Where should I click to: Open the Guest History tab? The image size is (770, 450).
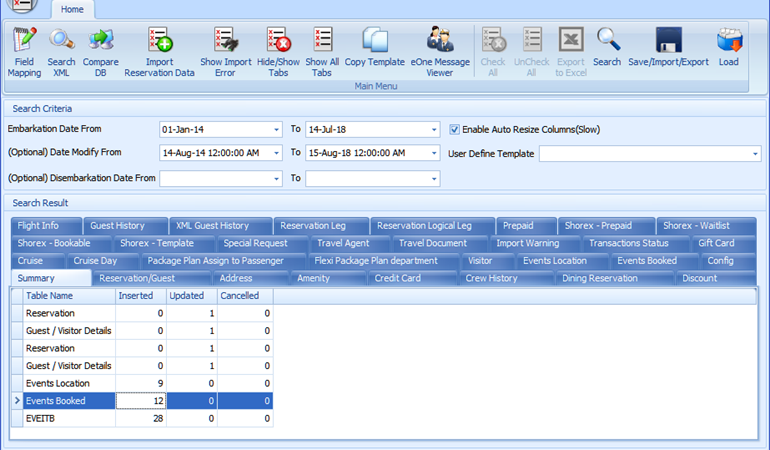pyautogui.click(x=126, y=226)
